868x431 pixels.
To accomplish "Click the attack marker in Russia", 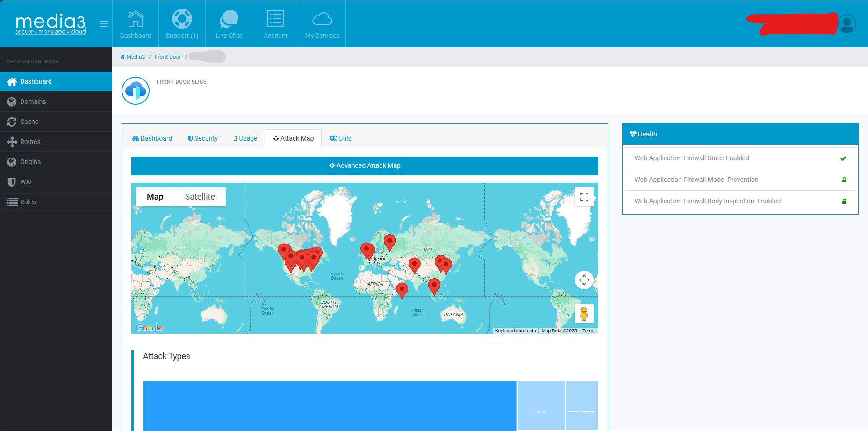I will [390, 242].
